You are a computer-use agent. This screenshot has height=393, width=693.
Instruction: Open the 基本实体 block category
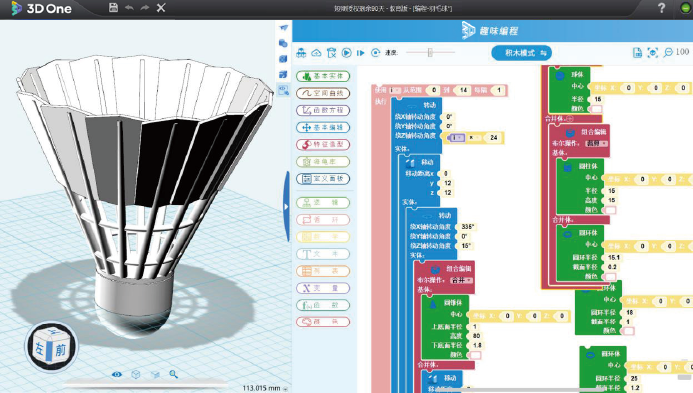323,76
